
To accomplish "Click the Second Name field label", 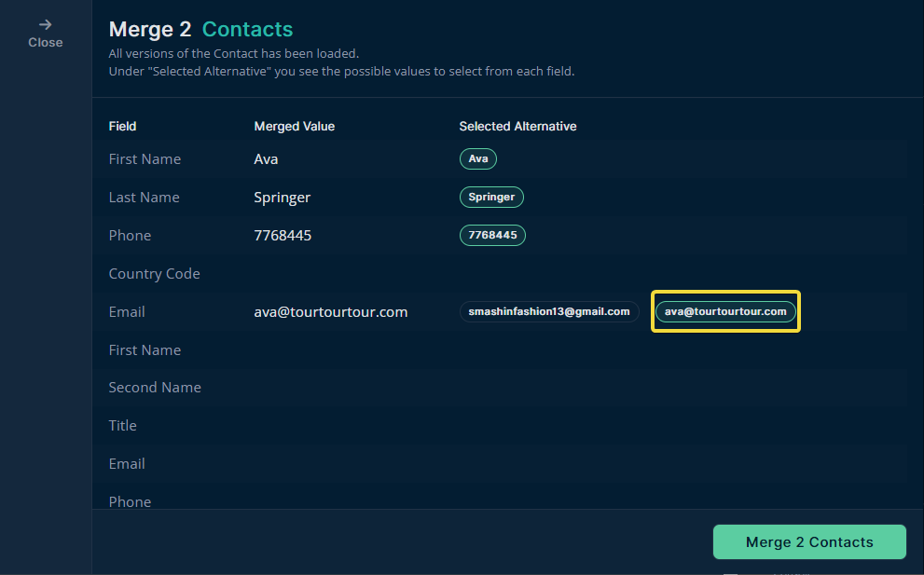I will [155, 387].
